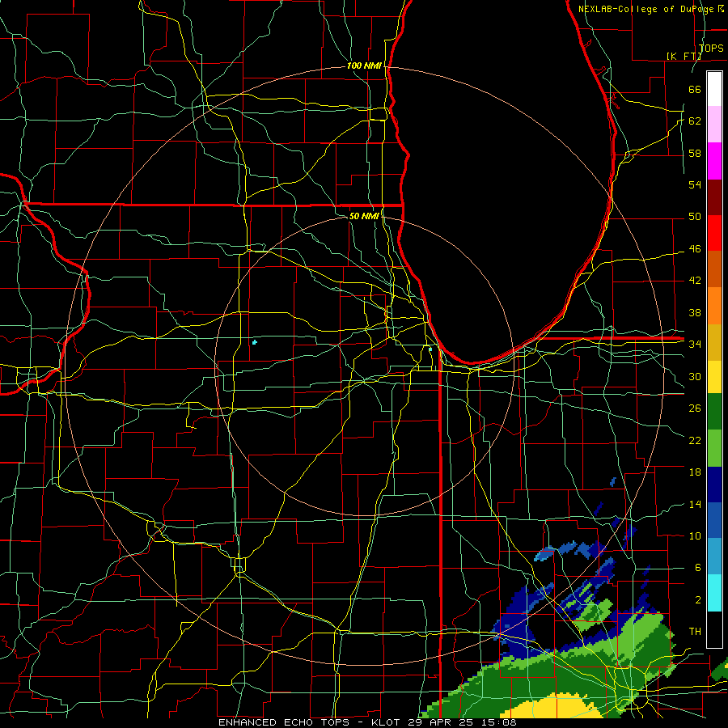This screenshot has height=728, width=728.
Task: Click the '46' legend value
Action: (695, 249)
